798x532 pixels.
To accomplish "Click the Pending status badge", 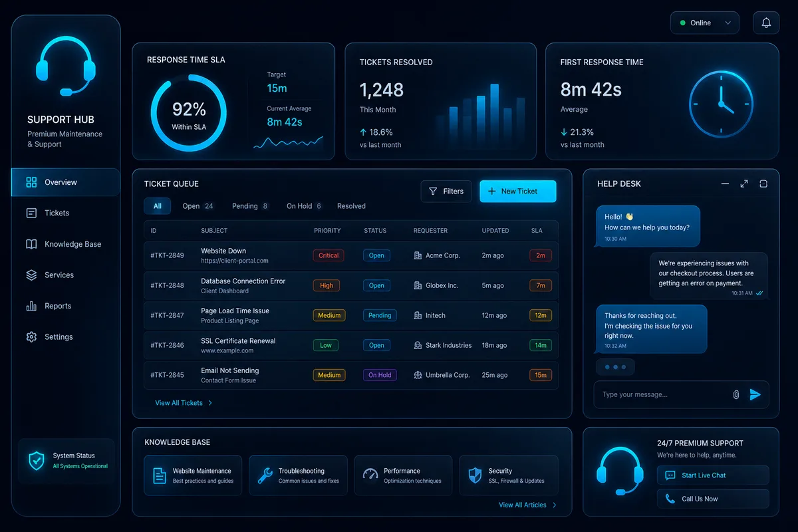I will [x=380, y=315].
